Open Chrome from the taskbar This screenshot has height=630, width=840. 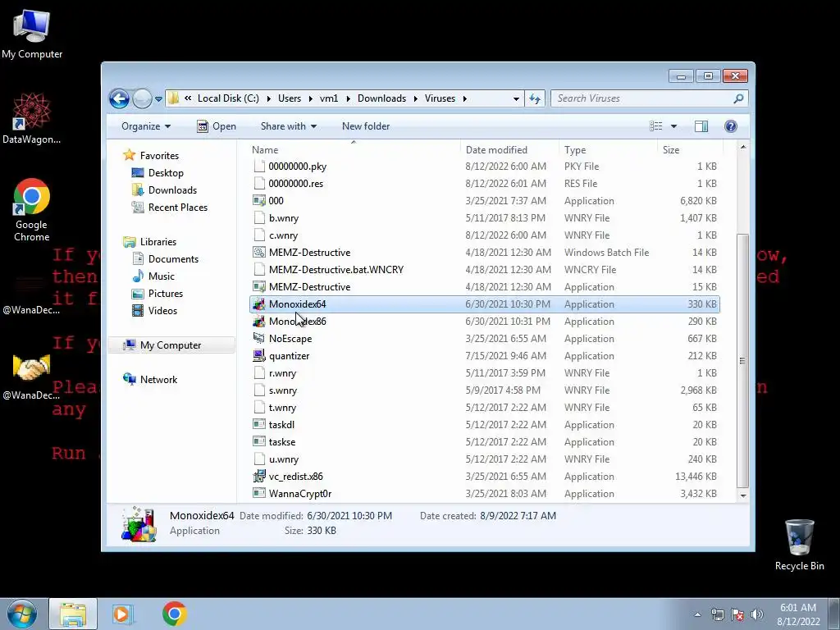point(174,614)
